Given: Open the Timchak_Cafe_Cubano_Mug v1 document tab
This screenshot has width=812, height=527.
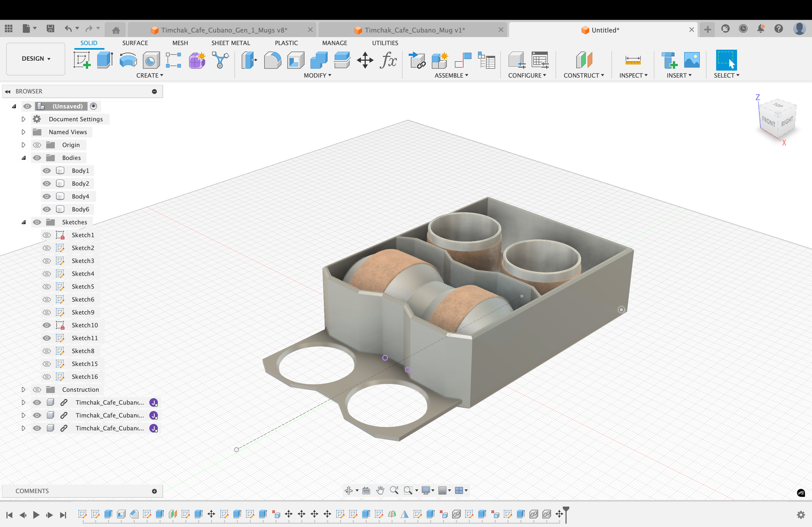Looking at the screenshot, I should tap(414, 30).
